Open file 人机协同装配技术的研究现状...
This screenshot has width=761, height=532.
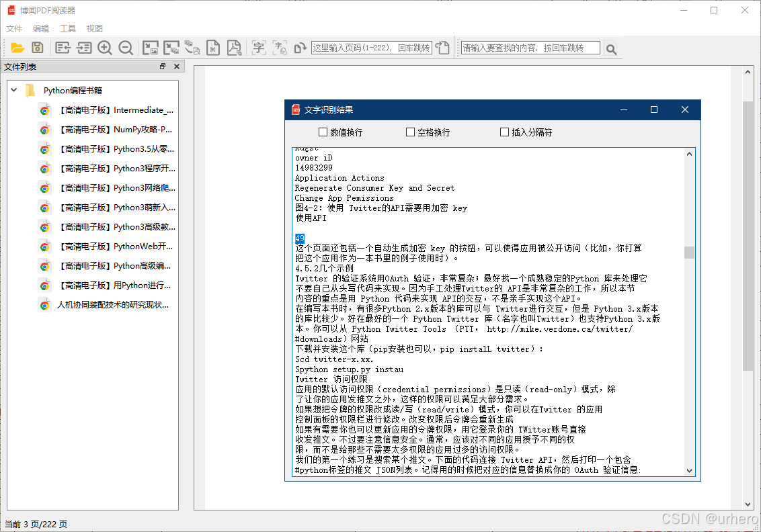coord(106,305)
